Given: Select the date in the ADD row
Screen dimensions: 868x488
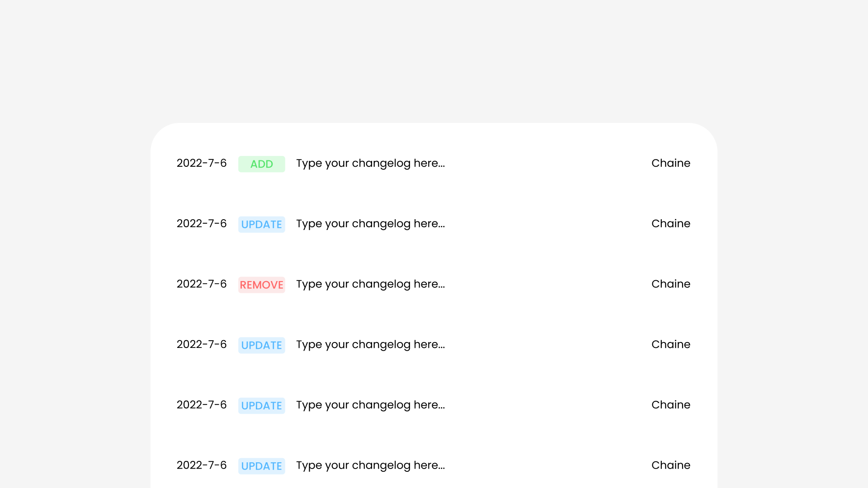Looking at the screenshot, I should pyautogui.click(x=202, y=163).
